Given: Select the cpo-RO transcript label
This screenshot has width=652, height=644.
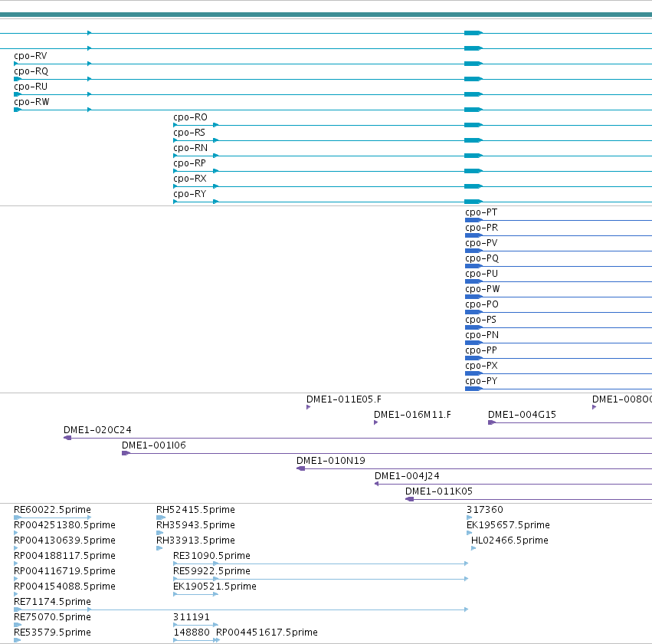Looking at the screenshot, I should [190, 117].
